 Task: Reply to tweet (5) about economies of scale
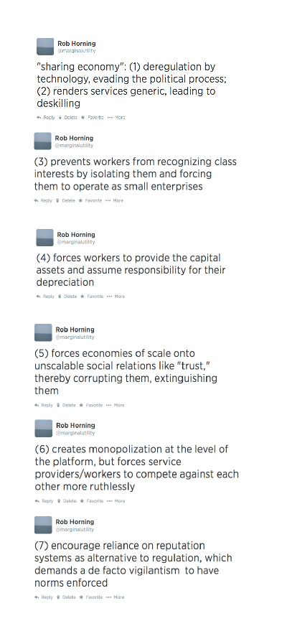[44, 406]
